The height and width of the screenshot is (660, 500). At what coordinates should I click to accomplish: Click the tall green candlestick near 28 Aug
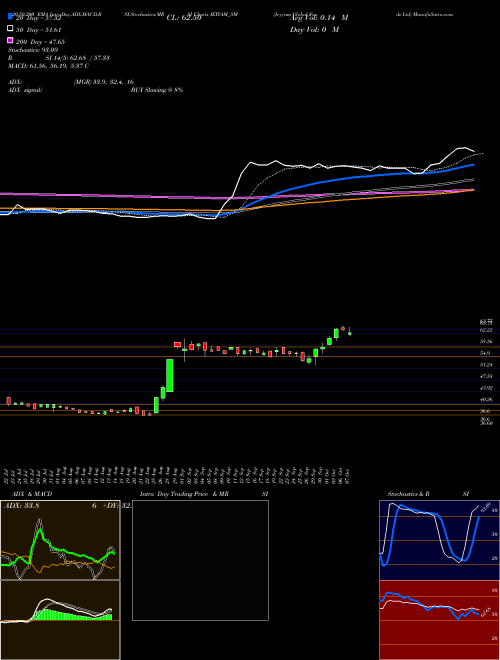point(170,375)
